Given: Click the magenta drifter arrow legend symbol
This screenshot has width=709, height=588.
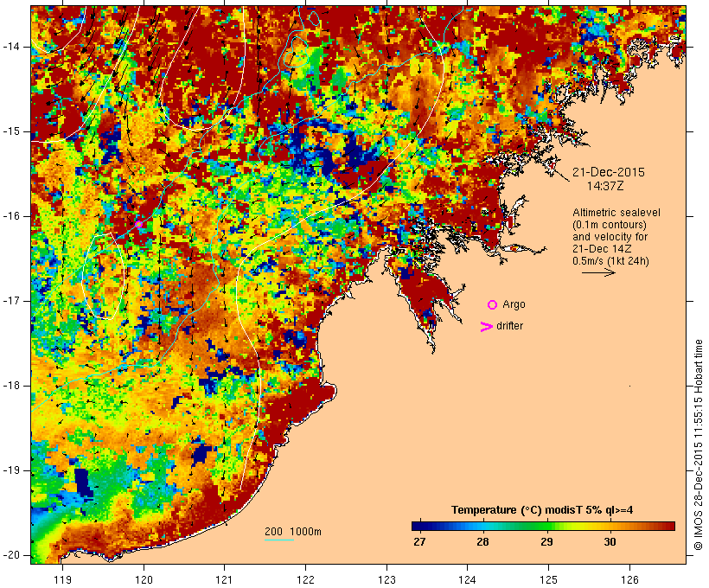Looking at the screenshot, I should [486, 327].
